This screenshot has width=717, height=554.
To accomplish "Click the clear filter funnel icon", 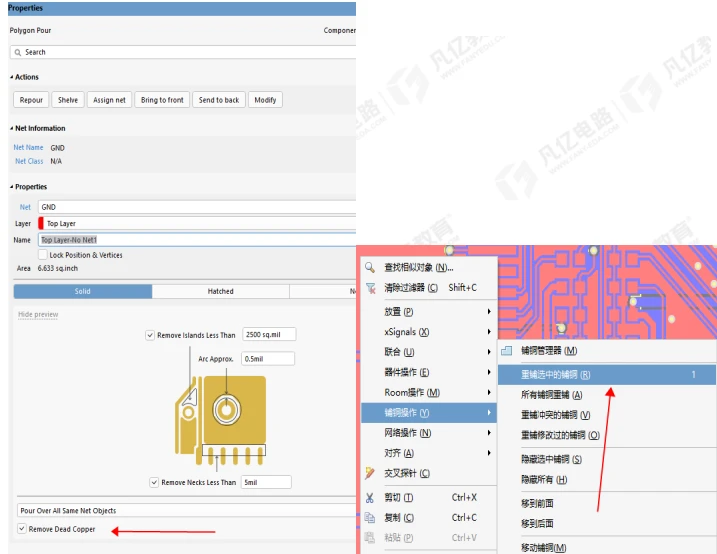I will 370,288.
